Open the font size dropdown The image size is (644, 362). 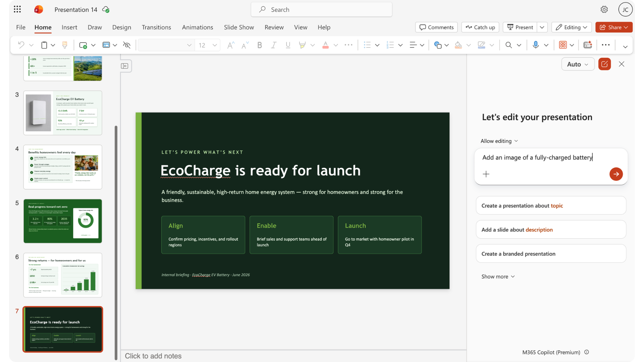(215, 45)
